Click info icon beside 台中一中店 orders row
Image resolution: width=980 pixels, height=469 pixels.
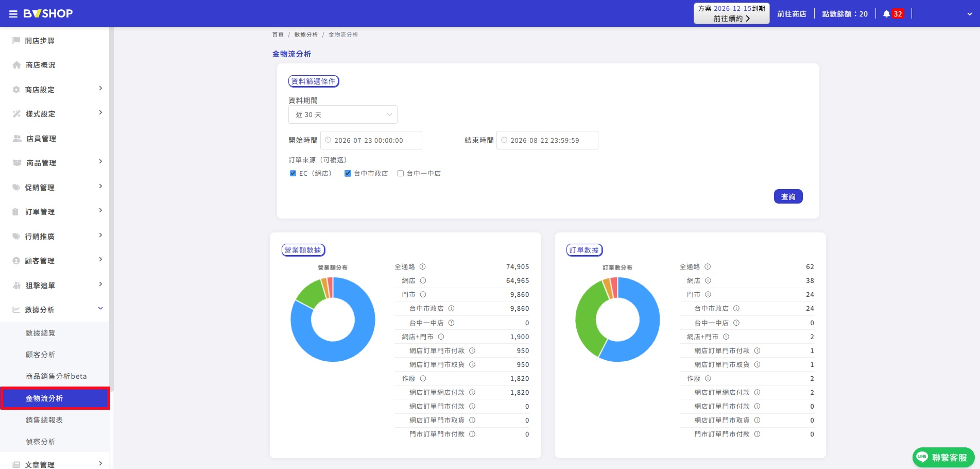(x=736, y=323)
